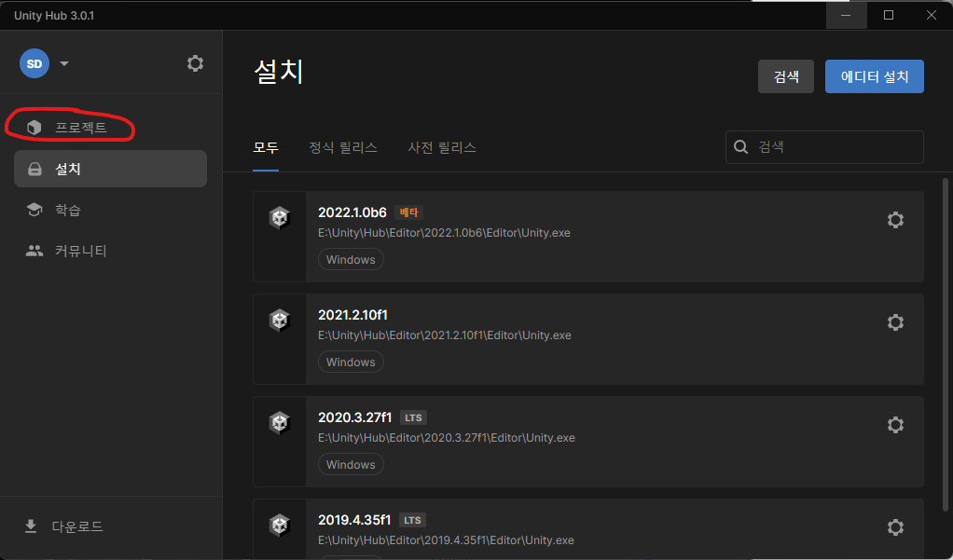The width and height of the screenshot is (953, 560).
Task: Click the search magnifier icon
Action: pyautogui.click(x=741, y=147)
